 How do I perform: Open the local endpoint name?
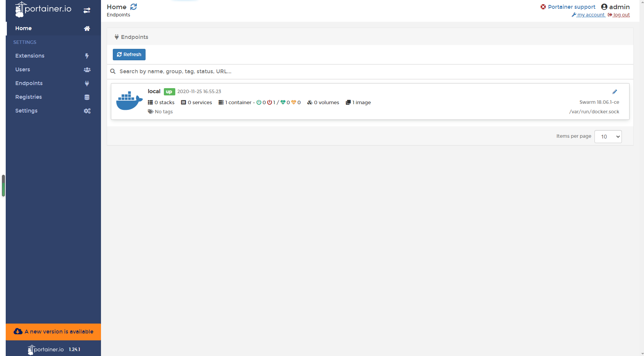click(154, 91)
